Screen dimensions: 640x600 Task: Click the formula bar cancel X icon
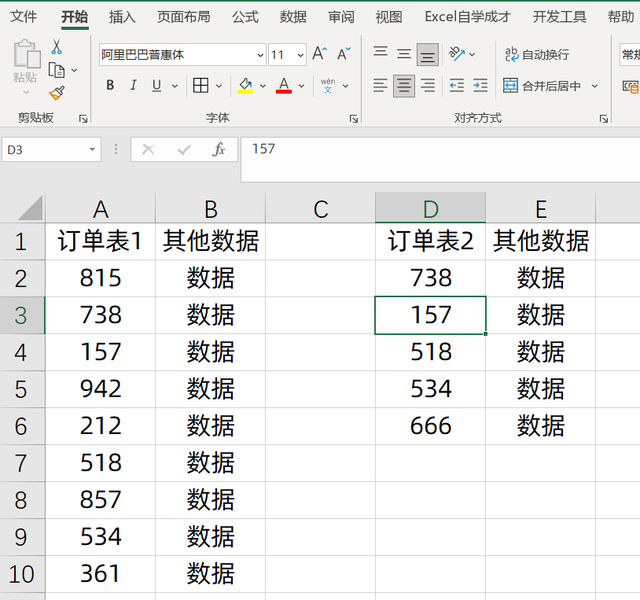(148, 150)
